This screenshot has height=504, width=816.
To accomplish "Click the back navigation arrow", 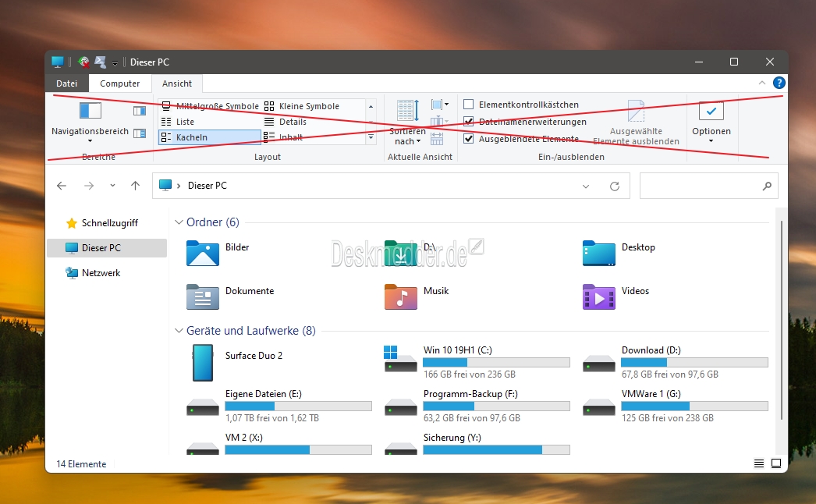I will pyautogui.click(x=62, y=186).
